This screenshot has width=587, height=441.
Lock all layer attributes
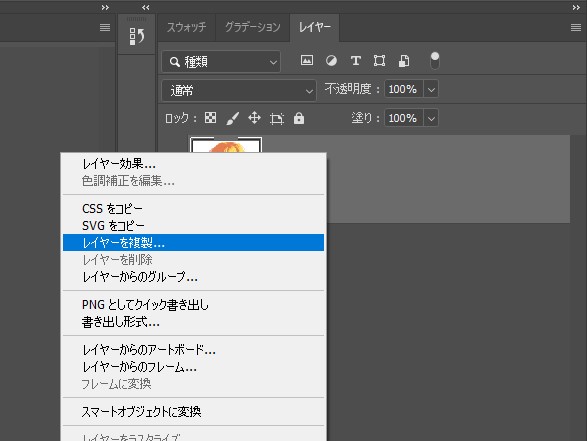(299, 118)
